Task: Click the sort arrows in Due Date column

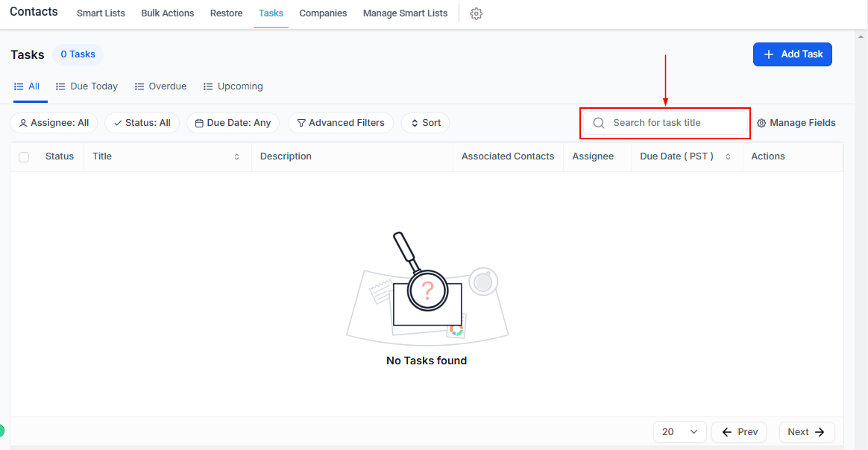Action: pyautogui.click(x=728, y=156)
